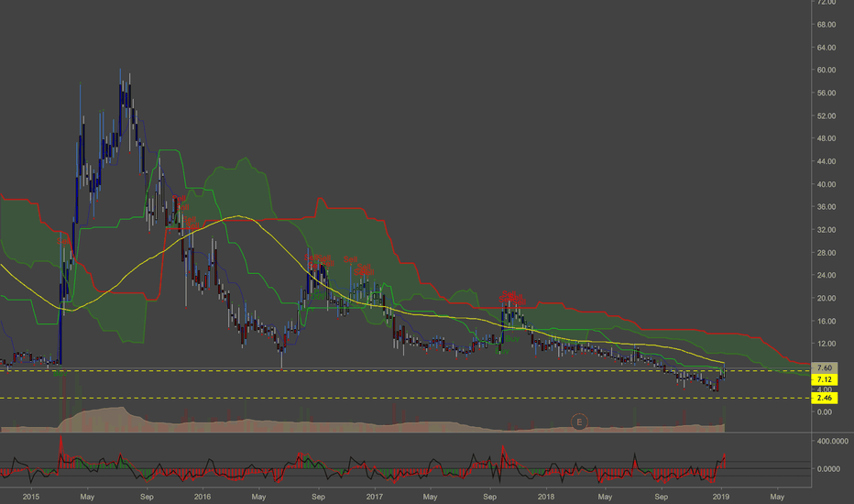This screenshot has height=504, width=854.
Task: Click the 2018 year label on time axis
Action: (546, 497)
